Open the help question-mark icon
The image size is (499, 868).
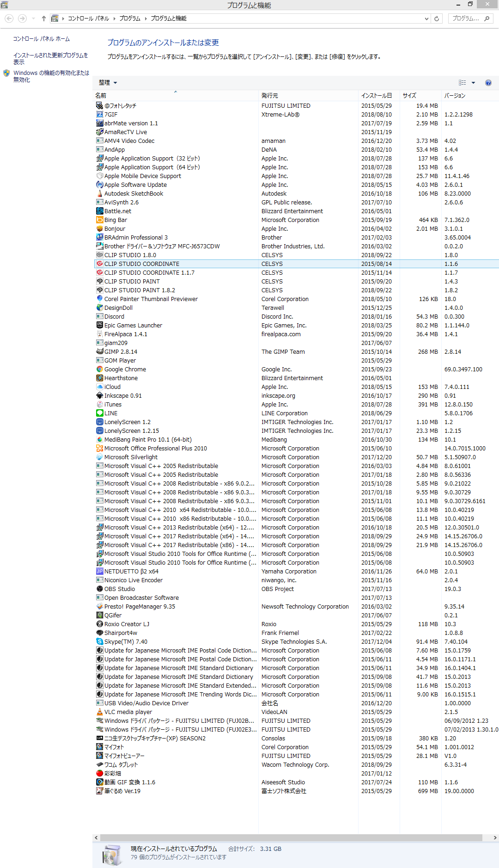(x=488, y=83)
